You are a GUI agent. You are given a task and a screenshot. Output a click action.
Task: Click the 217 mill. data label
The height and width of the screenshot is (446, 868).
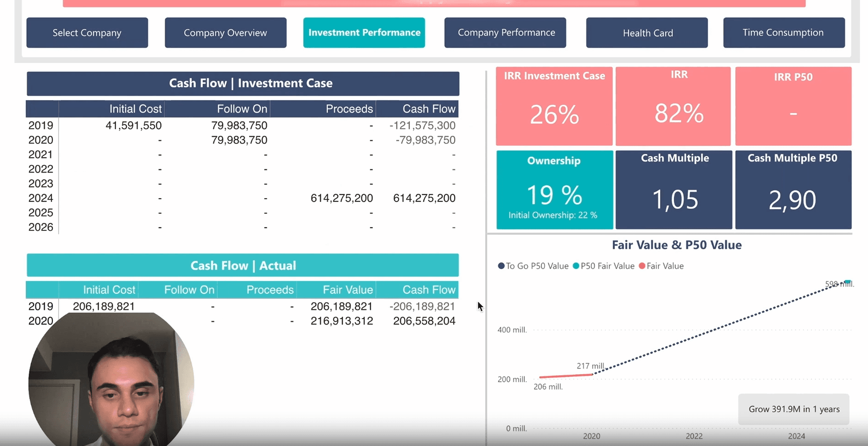pos(591,366)
